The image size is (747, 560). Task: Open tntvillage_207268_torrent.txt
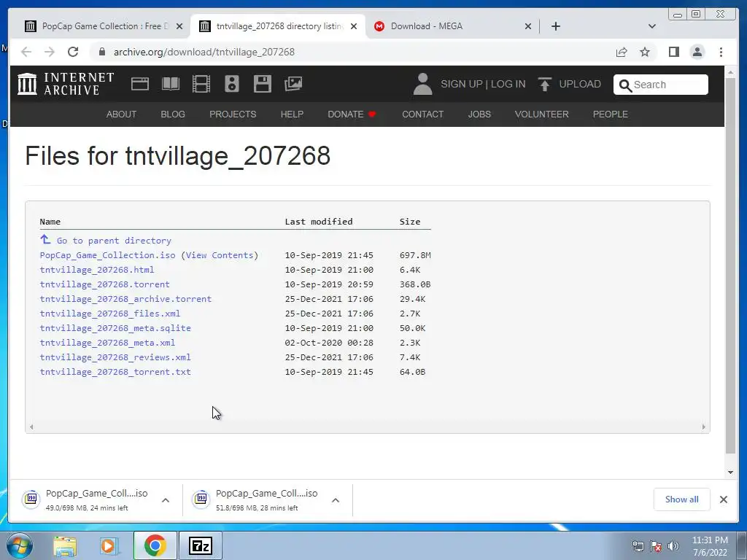click(115, 372)
